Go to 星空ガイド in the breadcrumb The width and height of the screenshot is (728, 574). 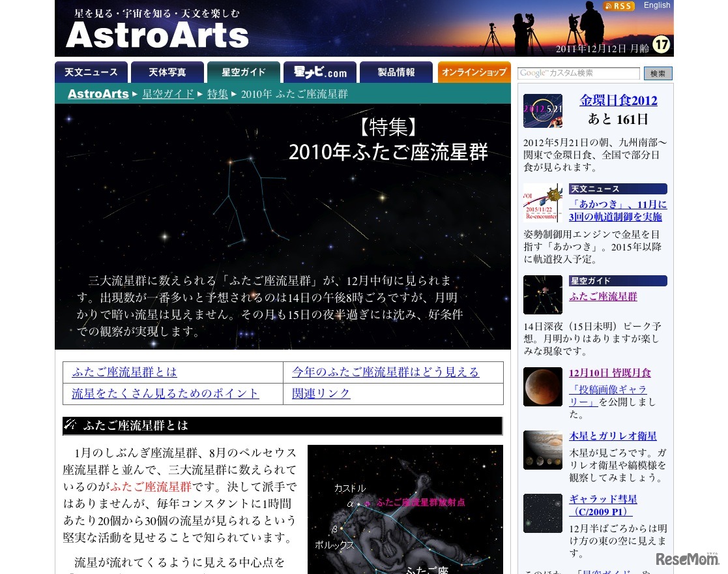(168, 94)
